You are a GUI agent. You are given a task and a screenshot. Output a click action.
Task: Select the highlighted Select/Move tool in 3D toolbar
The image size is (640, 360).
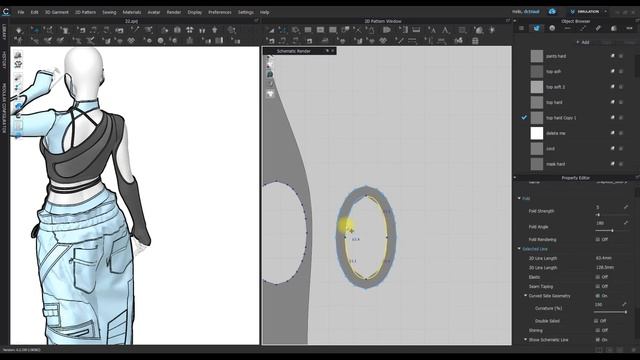(36, 30)
